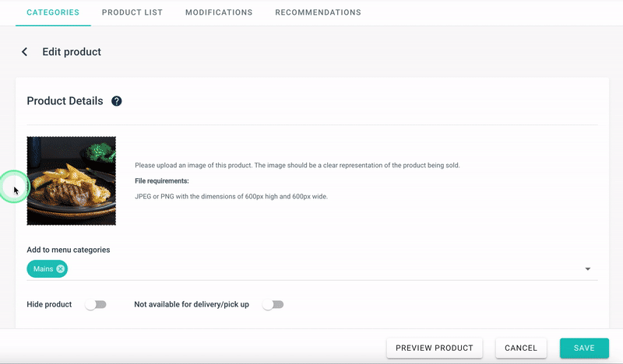The width and height of the screenshot is (623, 364).
Task: Toggle the Hide product switch
Action: [96, 305]
